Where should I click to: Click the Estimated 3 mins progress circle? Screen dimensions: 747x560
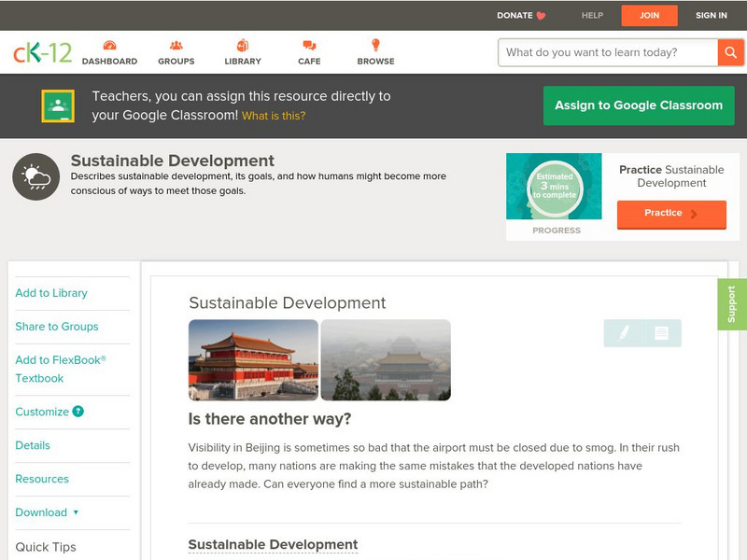pyautogui.click(x=555, y=186)
